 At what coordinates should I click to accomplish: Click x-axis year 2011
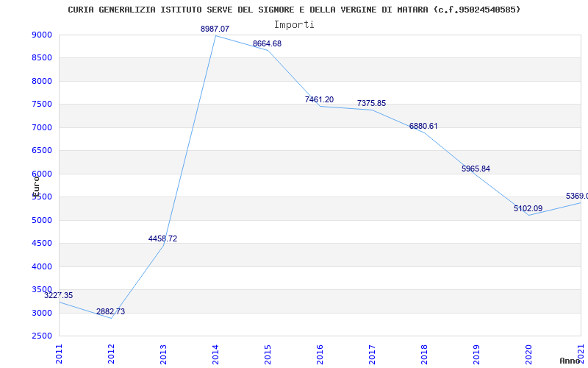59,354
